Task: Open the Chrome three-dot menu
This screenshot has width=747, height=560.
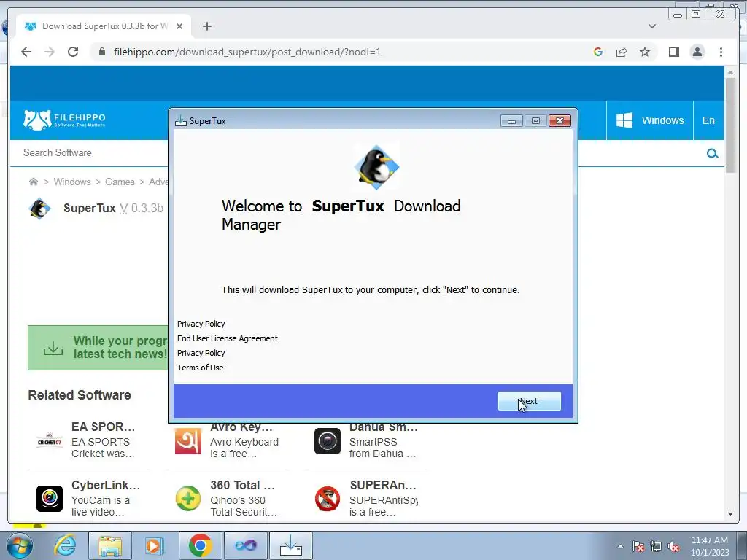Action: coord(721,52)
